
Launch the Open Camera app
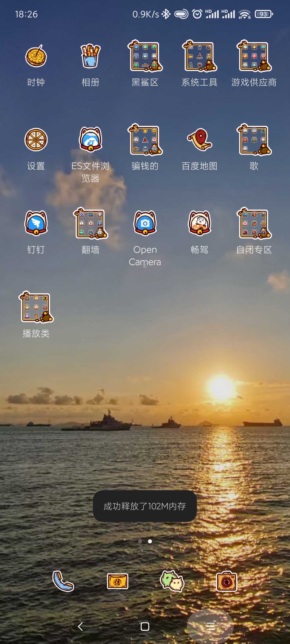pos(145,223)
